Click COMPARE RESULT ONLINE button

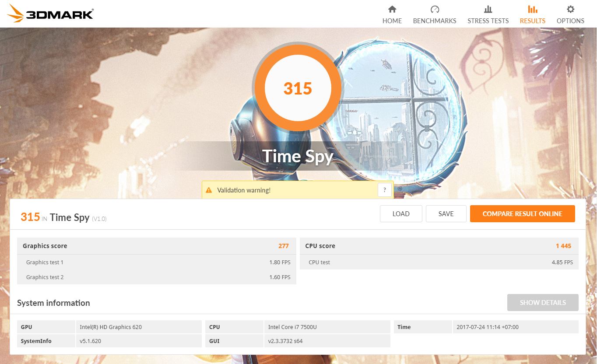(523, 214)
